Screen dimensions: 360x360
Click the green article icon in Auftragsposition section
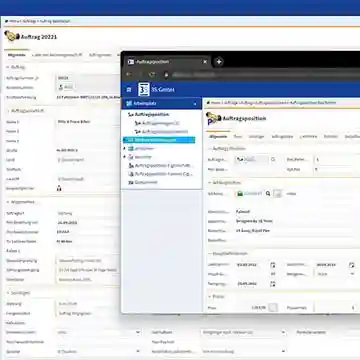click(x=240, y=193)
